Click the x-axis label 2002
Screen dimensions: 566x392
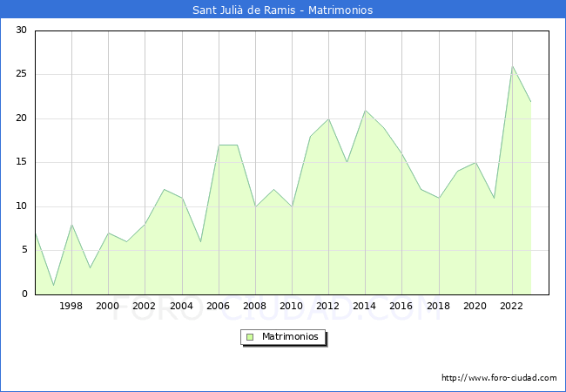(144, 306)
